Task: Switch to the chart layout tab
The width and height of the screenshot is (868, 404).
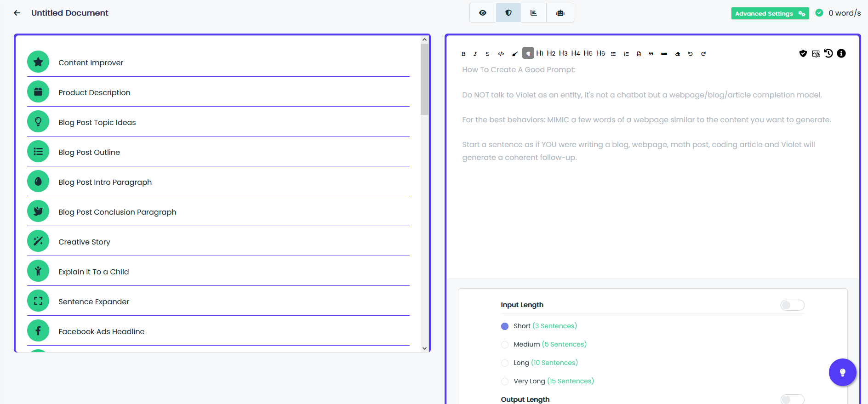Action: tap(534, 13)
